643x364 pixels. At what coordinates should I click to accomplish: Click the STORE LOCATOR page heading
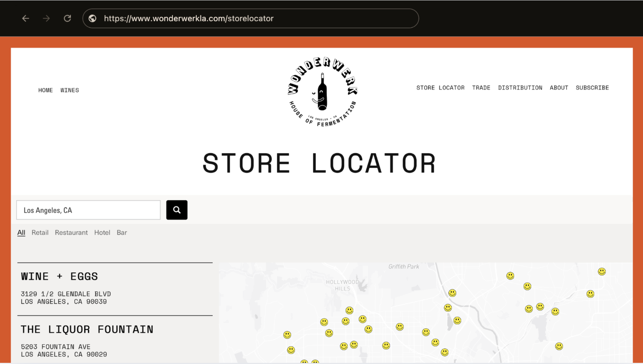click(319, 163)
